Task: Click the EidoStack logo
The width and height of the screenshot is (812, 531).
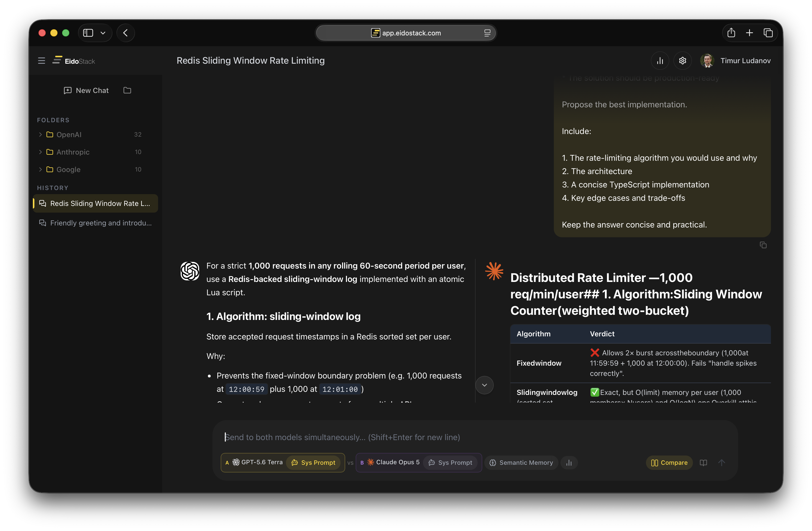Action: click(73, 61)
